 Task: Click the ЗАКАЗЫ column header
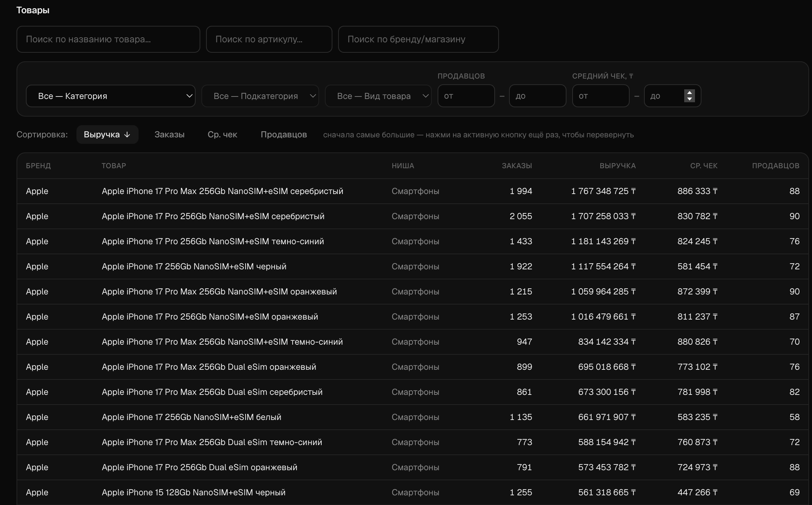[x=517, y=166]
